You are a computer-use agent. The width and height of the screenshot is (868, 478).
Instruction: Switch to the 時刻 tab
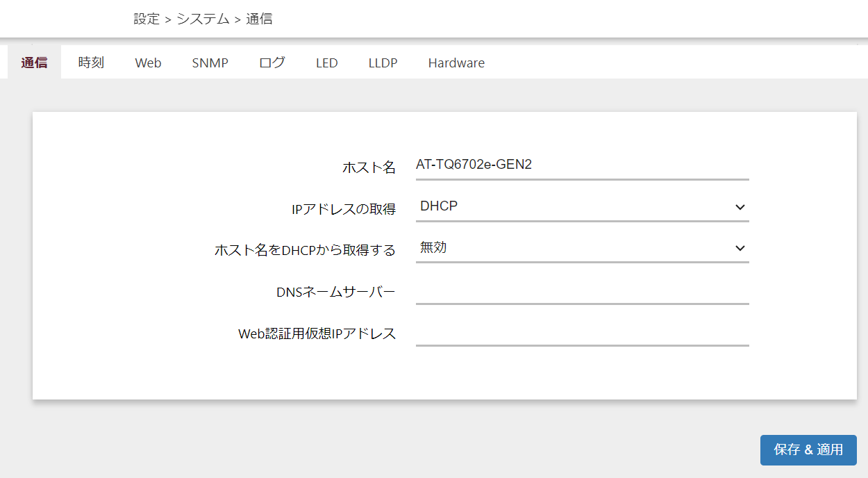[91, 63]
